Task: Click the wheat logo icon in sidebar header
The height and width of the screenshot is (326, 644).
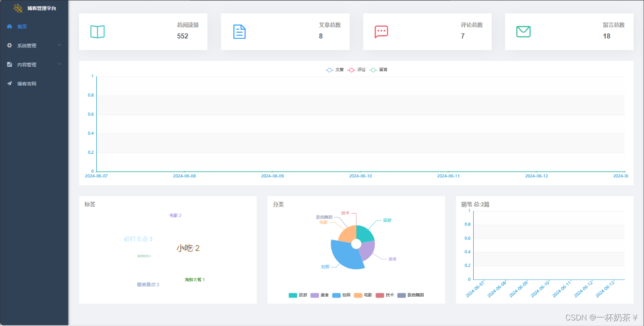Action: pyautogui.click(x=18, y=8)
